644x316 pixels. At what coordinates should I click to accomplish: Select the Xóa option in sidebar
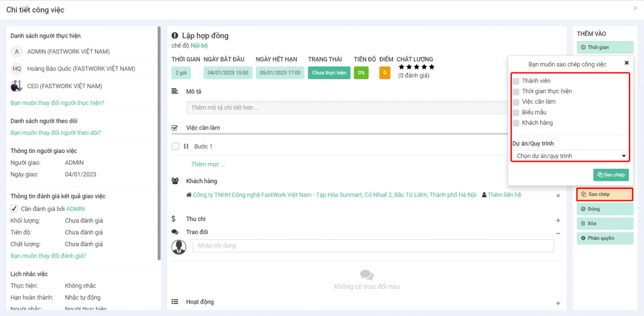pyautogui.click(x=604, y=223)
